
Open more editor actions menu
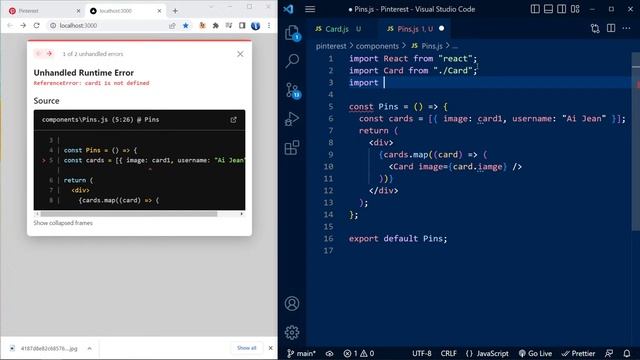pyautogui.click(x=627, y=28)
